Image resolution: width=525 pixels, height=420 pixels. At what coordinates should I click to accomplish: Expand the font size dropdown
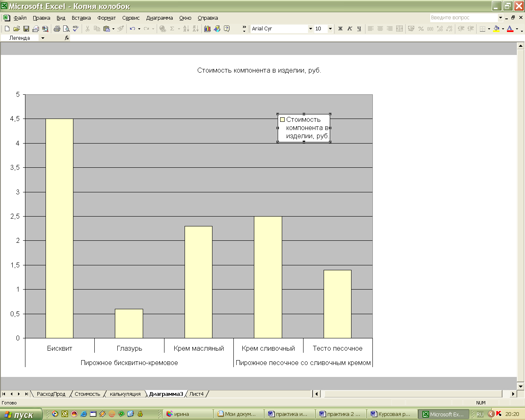coord(330,29)
